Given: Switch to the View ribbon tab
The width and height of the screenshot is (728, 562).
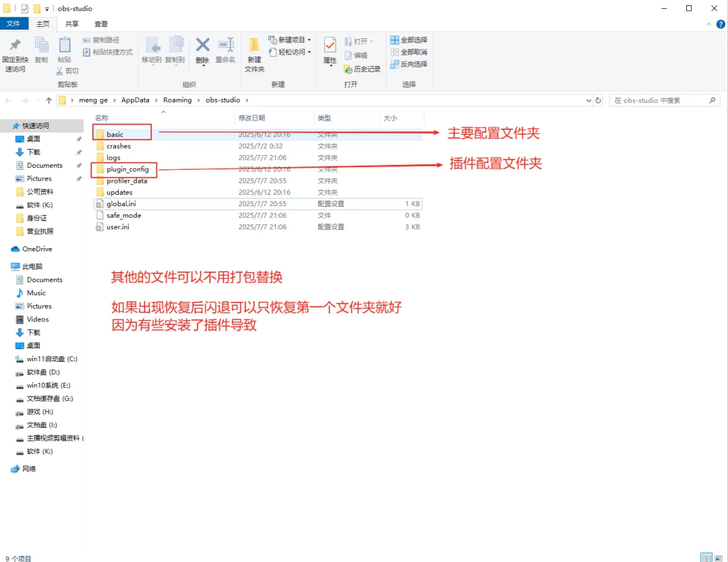Looking at the screenshot, I should click(x=101, y=24).
